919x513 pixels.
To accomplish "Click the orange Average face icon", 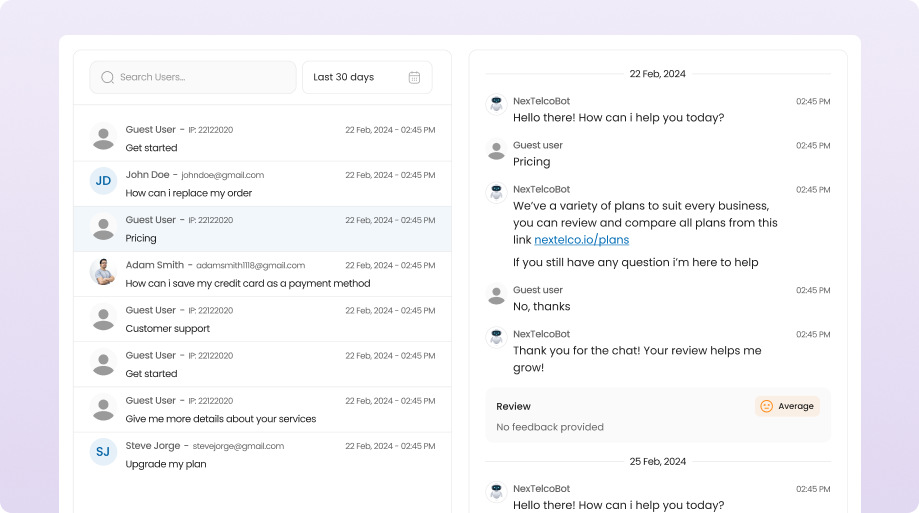I will click(766, 406).
